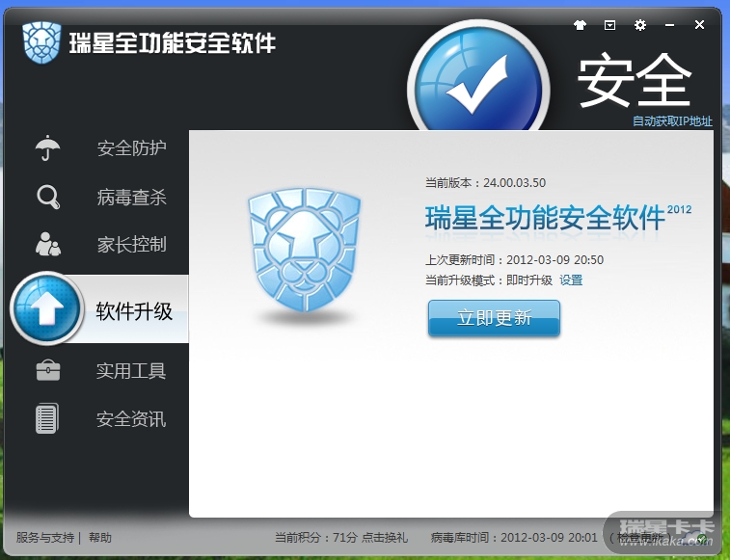Select the 软件升级 section label

click(134, 311)
